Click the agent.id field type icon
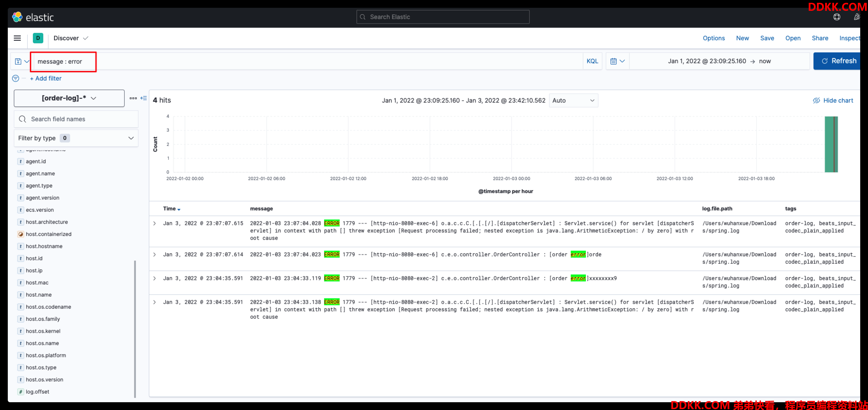The width and height of the screenshot is (868, 410). 21,161
